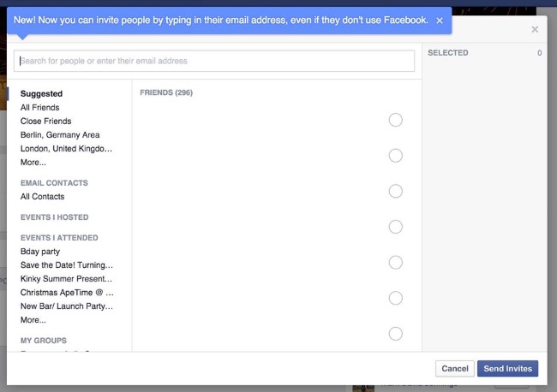Select the second friend's radio circle
This screenshot has width=557, height=392.
395,156
